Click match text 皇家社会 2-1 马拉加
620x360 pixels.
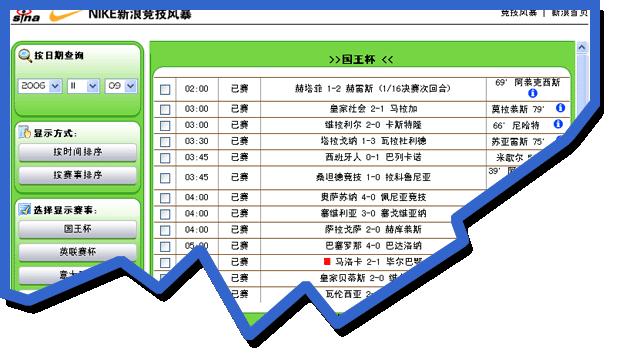click(x=373, y=108)
